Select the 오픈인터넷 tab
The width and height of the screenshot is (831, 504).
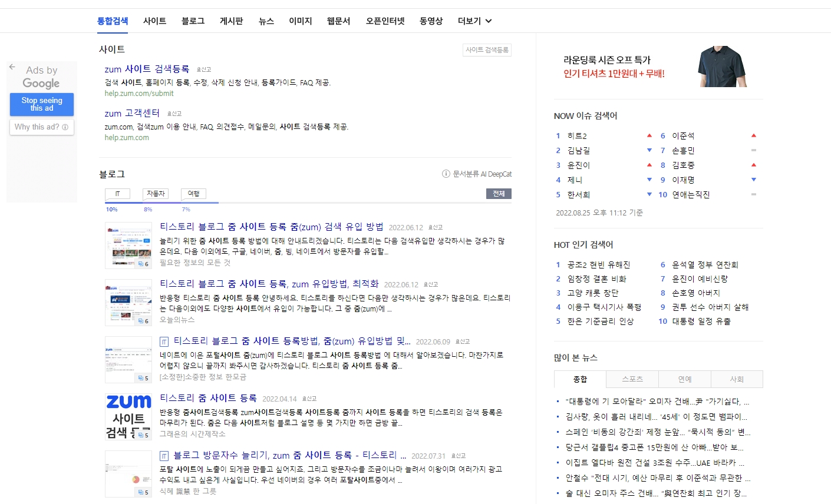coord(385,21)
